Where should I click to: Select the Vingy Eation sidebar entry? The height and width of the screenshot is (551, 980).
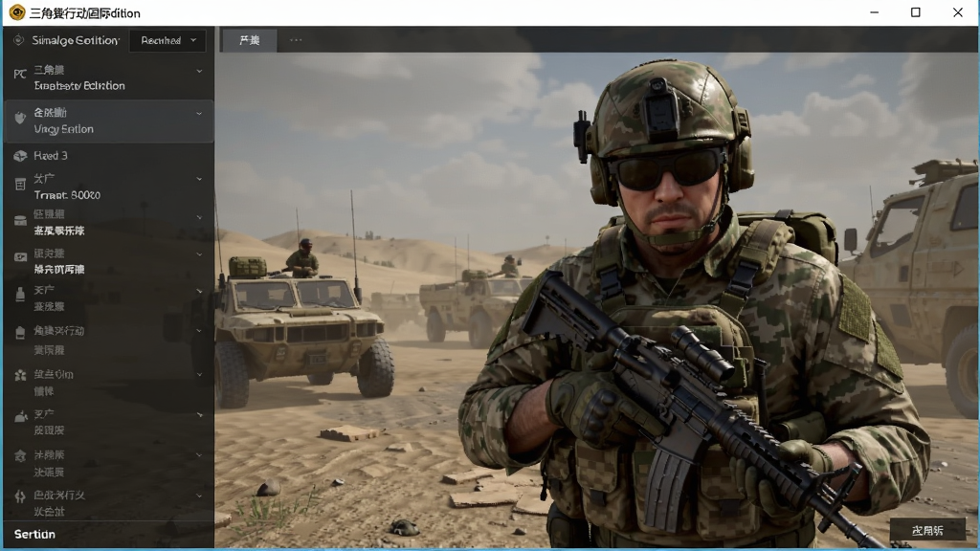109,121
